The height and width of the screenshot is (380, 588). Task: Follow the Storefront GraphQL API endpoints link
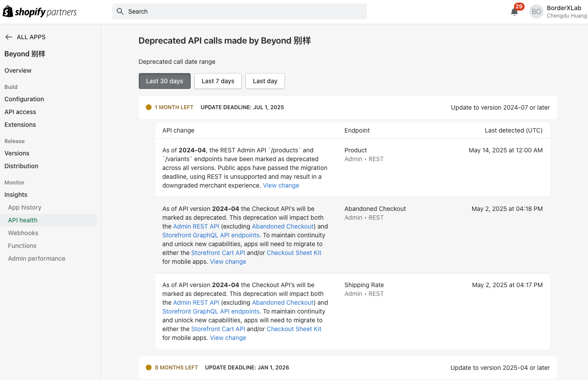click(211, 235)
